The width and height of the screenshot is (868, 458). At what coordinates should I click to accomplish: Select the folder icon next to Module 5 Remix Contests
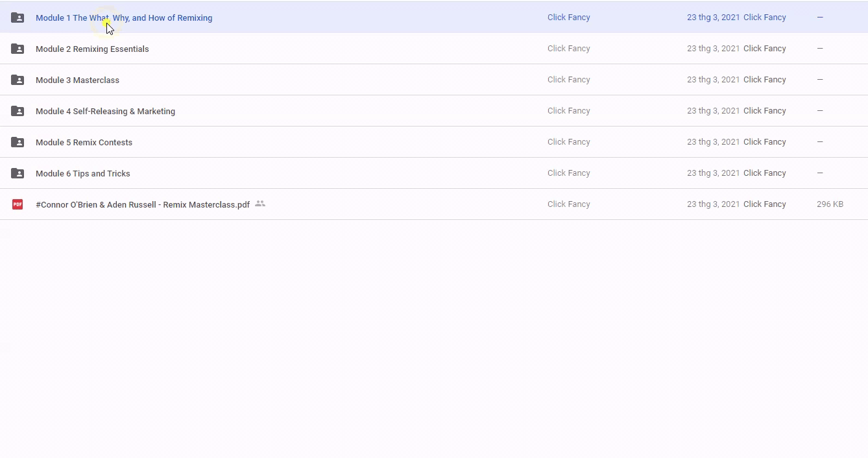[x=18, y=142]
